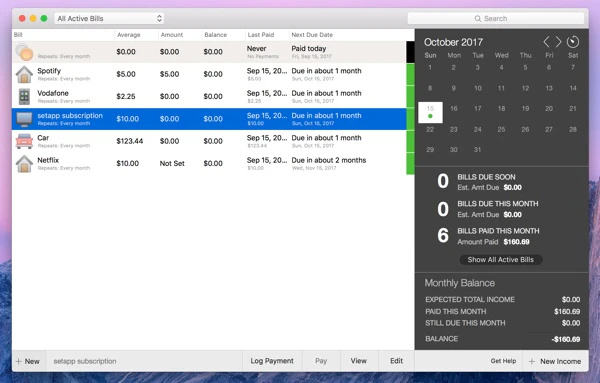600x383 pixels.
Task: Go to previous month in calendar
Action: 546,42
